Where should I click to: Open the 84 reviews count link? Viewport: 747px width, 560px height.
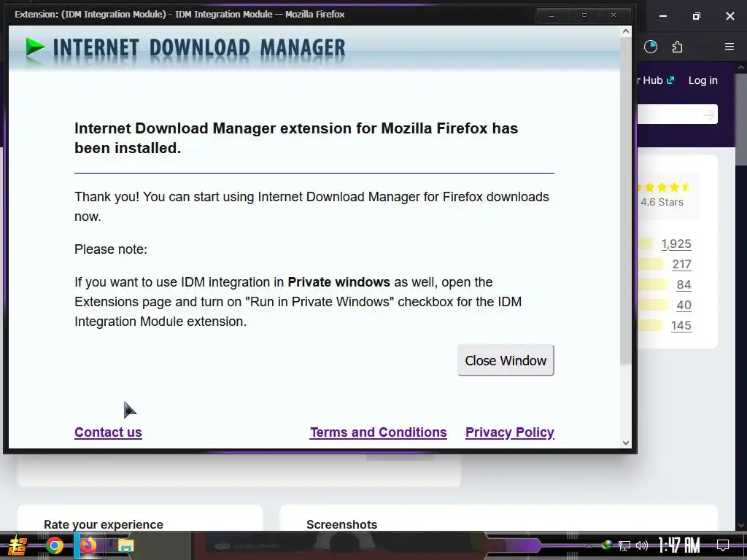click(684, 285)
